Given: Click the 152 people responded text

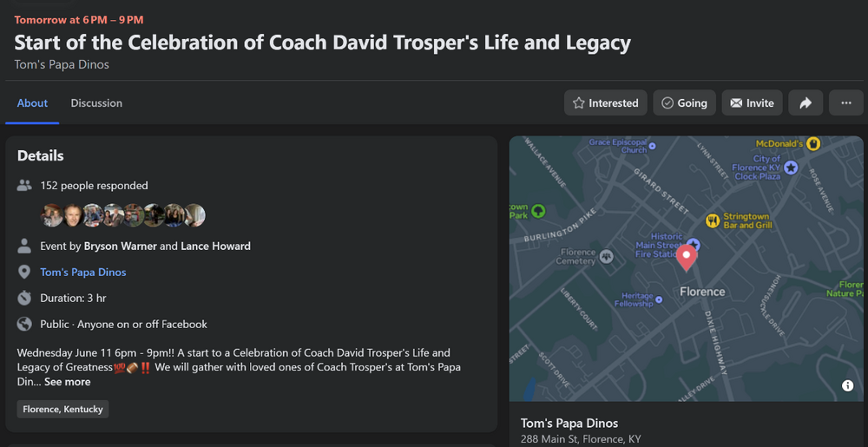Looking at the screenshot, I should point(94,186).
